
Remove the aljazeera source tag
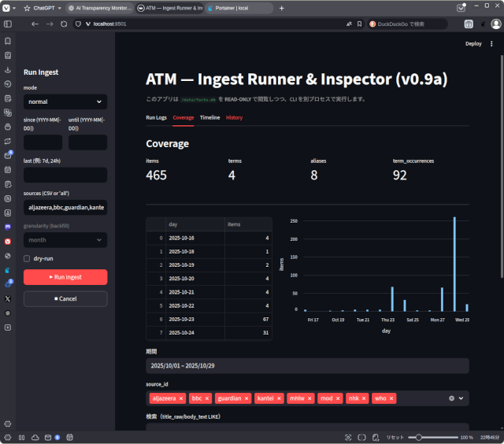[181, 398]
